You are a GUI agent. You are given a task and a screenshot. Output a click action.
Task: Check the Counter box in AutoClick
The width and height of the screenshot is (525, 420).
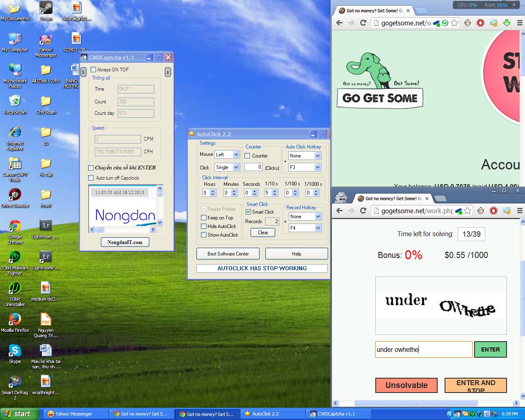(x=247, y=156)
